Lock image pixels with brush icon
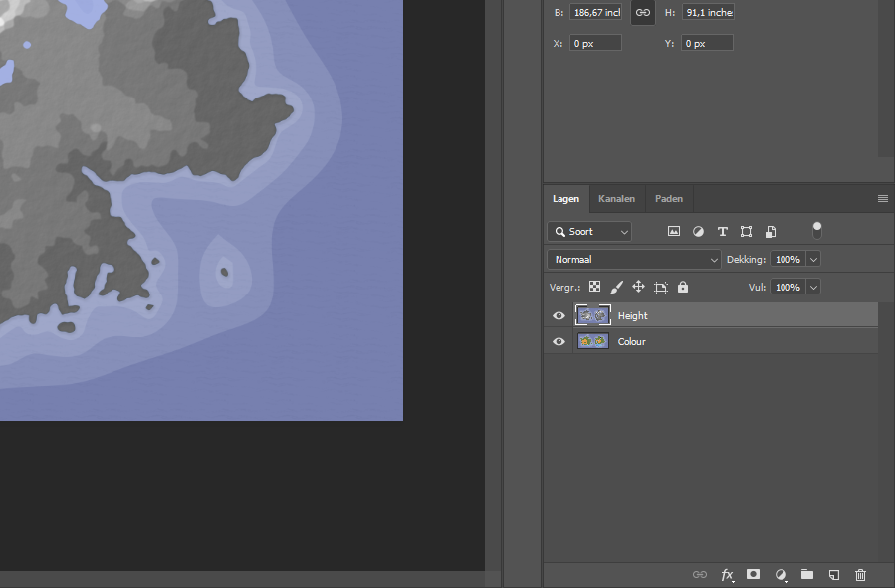 [x=616, y=287]
